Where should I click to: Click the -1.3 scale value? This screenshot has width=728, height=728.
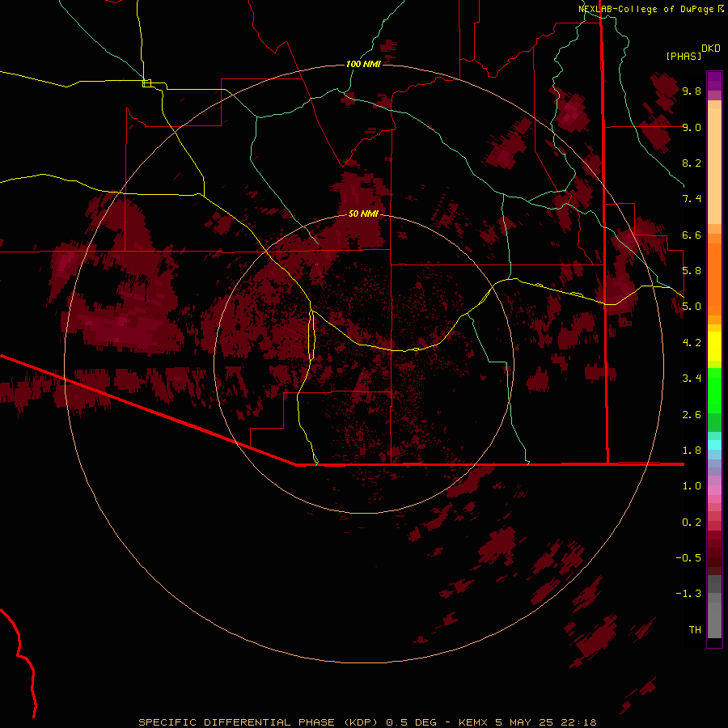point(688,594)
